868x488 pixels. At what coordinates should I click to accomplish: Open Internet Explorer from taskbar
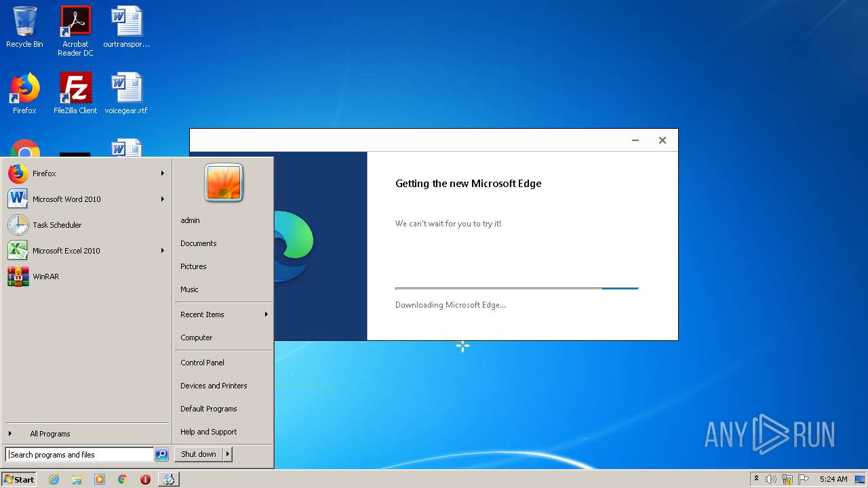tap(54, 479)
